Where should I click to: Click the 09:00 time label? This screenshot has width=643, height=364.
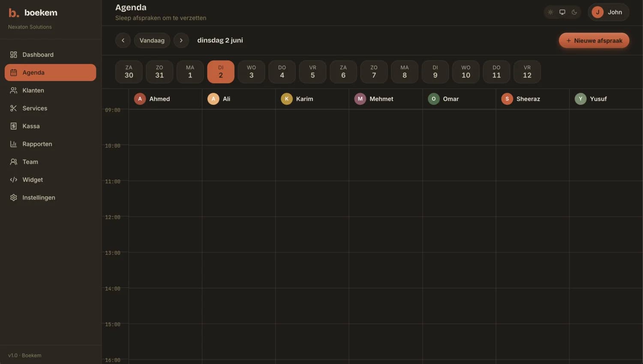(113, 110)
